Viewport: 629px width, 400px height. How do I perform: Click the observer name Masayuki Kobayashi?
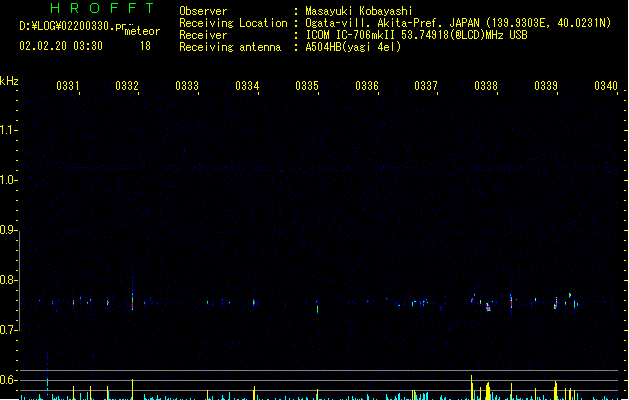[x=359, y=11]
